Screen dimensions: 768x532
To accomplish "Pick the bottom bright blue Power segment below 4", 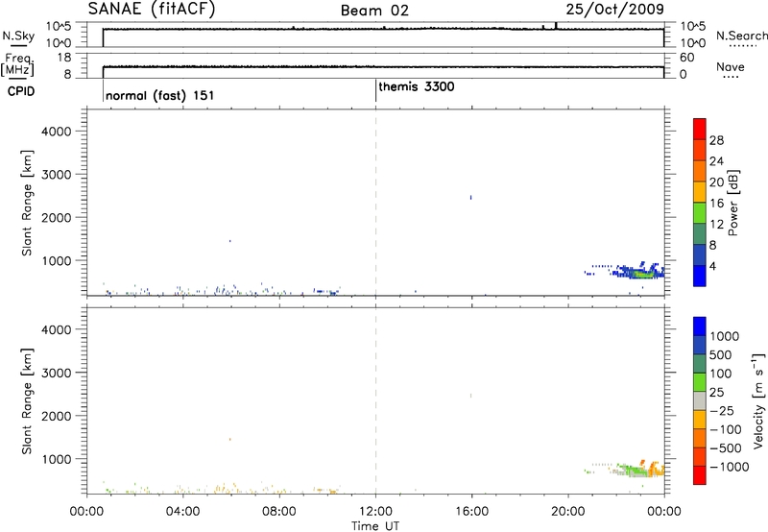I will tap(700, 276).
